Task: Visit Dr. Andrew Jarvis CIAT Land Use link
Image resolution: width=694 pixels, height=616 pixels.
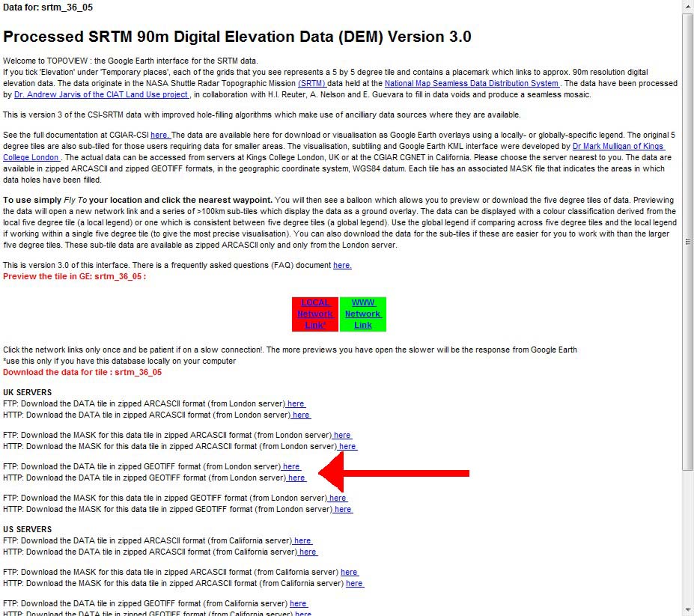Action: 102,95
